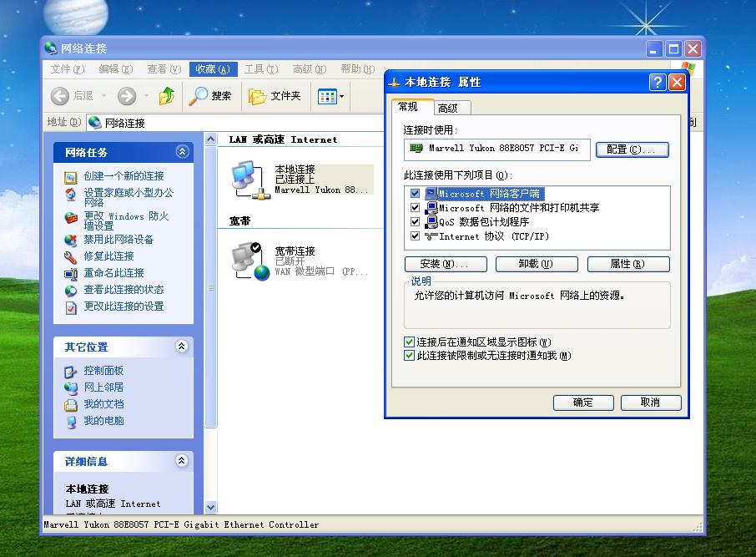The image size is (756, 557).
Task: Select 修复此连接 repair icon in sidebar
Action: pyautogui.click(x=71, y=257)
